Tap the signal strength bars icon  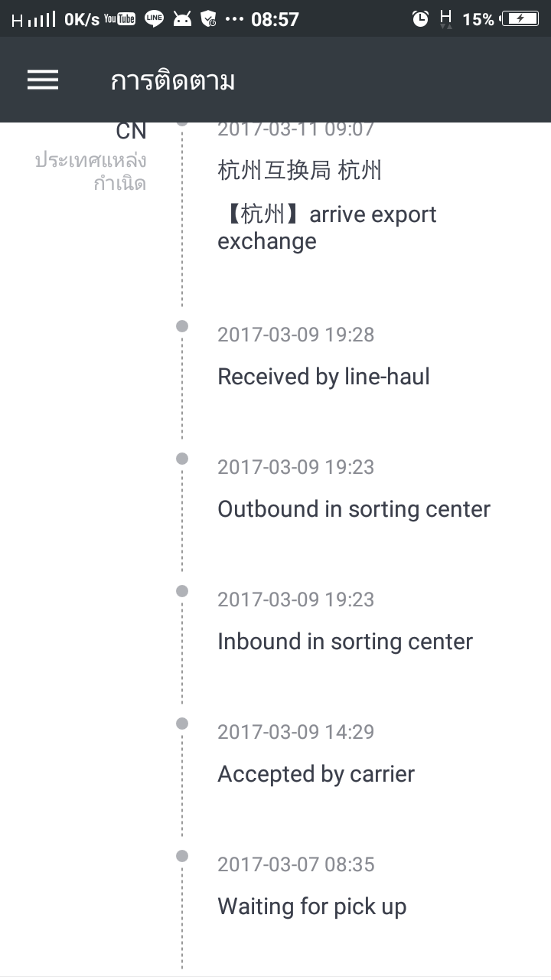point(34,19)
